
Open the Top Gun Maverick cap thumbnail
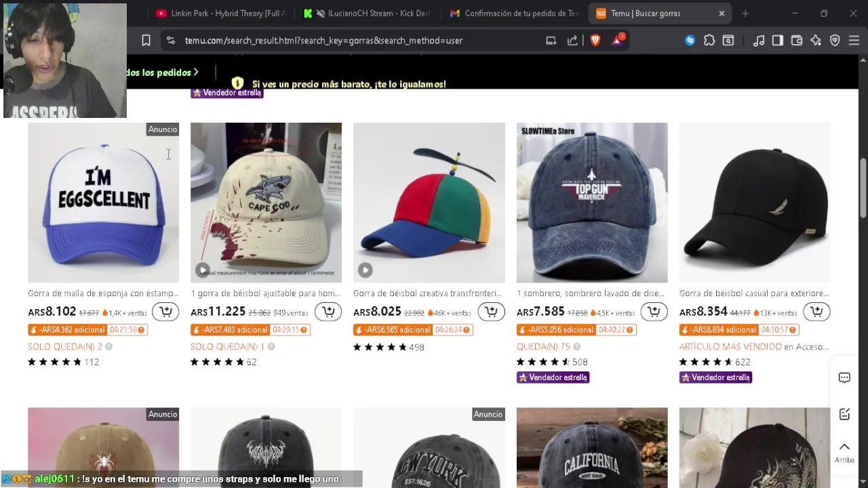(592, 203)
